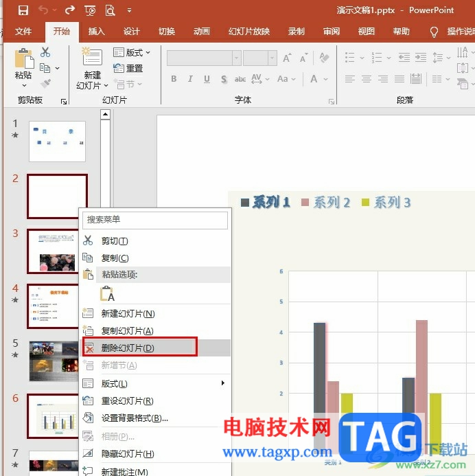Image resolution: width=475 pixels, height=476 pixels.
Task: Click the Copy icon in ribbon
Action: click(45, 68)
